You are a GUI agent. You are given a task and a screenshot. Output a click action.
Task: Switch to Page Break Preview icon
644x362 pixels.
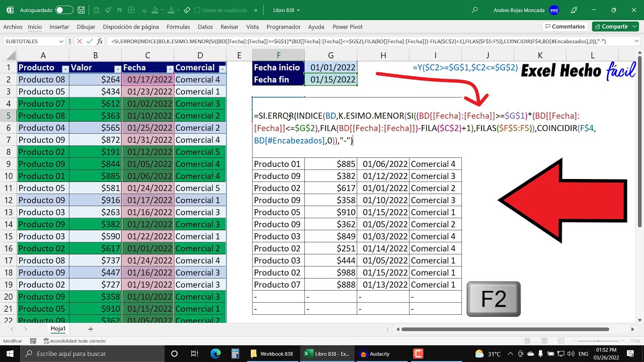561,340
